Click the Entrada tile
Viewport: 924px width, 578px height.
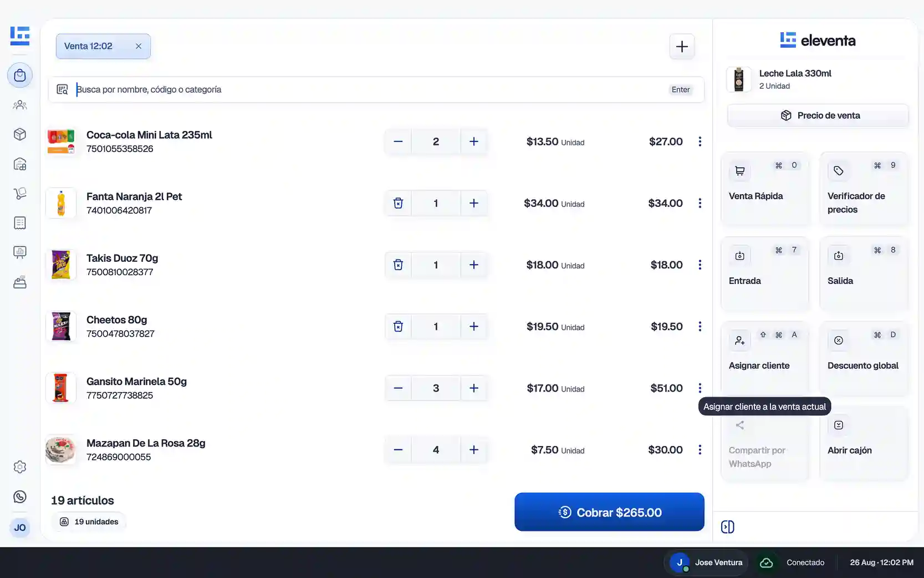(x=765, y=273)
